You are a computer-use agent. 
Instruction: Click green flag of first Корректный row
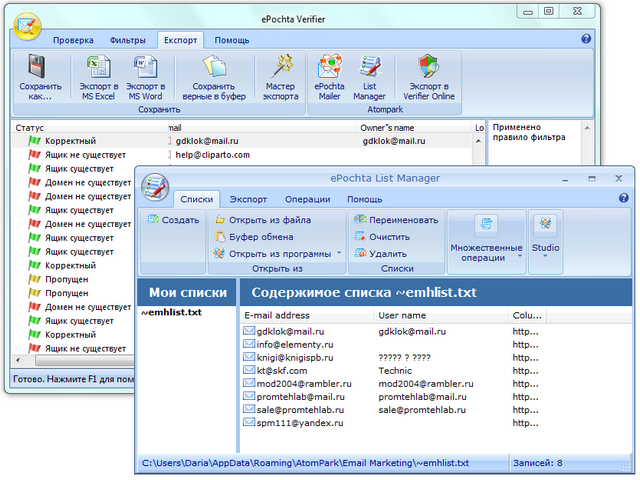[35, 141]
